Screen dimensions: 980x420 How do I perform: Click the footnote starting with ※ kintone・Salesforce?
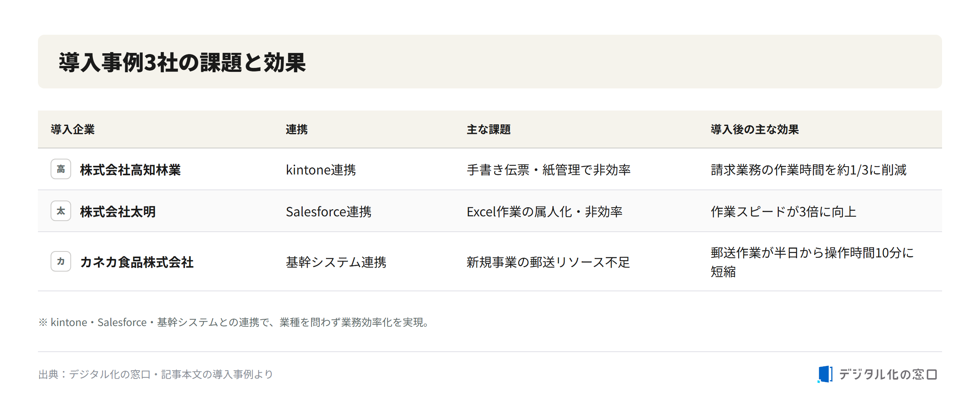tap(234, 322)
